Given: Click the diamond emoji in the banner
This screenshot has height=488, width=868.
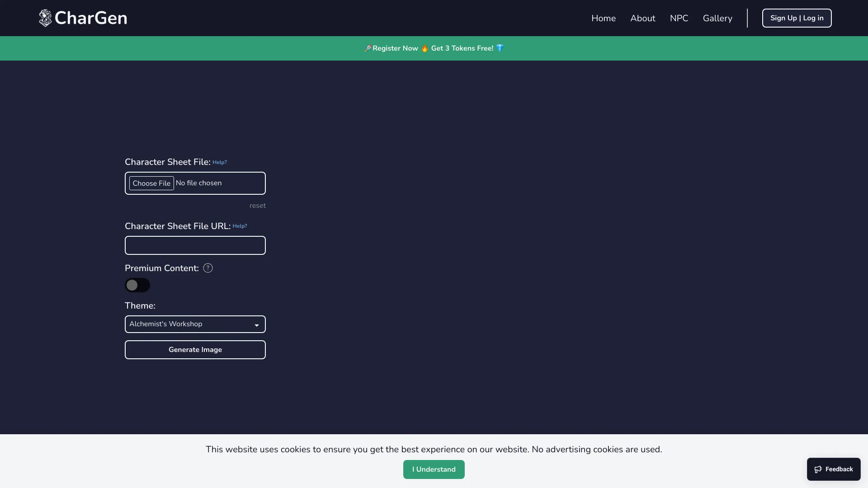Looking at the screenshot, I should (500, 48).
